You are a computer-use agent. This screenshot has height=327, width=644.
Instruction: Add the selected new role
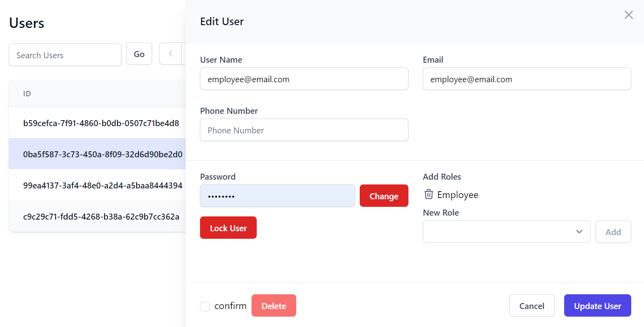[x=613, y=232]
